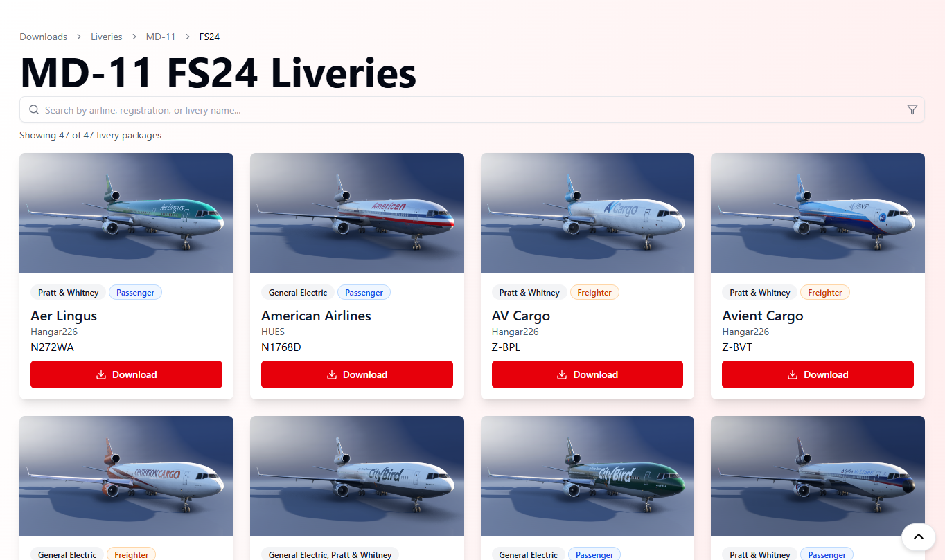The width and height of the screenshot is (945, 560).
Task: Click the General Electric tag on American Airlines
Action: [x=298, y=293]
